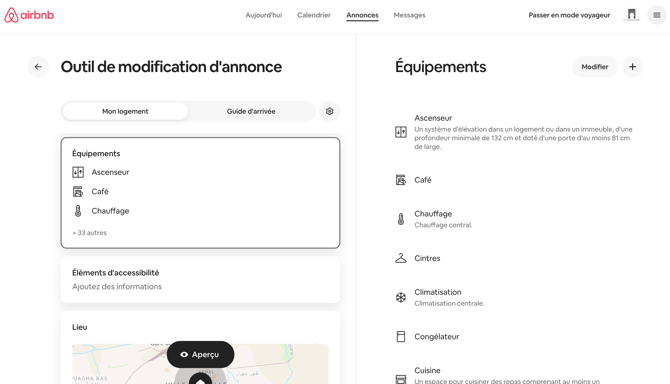This screenshot has height=384, width=670.
Task: Open the hamburger main menu
Action: [x=657, y=15]
